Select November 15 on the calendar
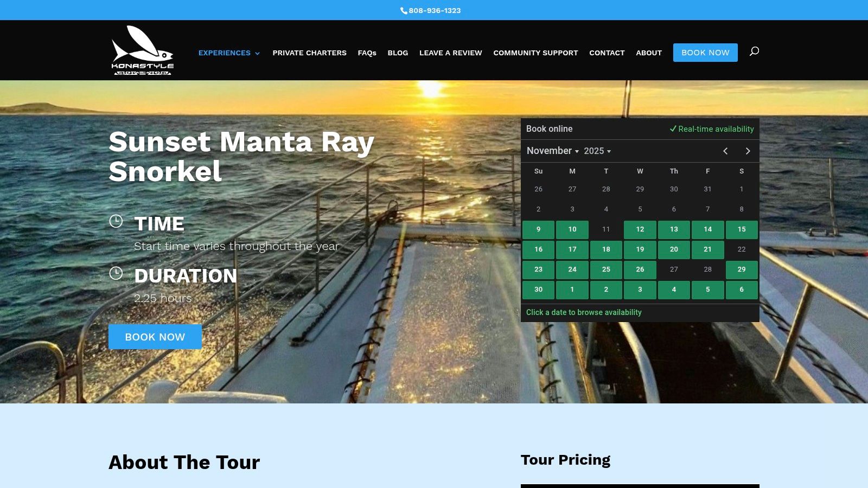The image size is (868, 488). (742, 229)
